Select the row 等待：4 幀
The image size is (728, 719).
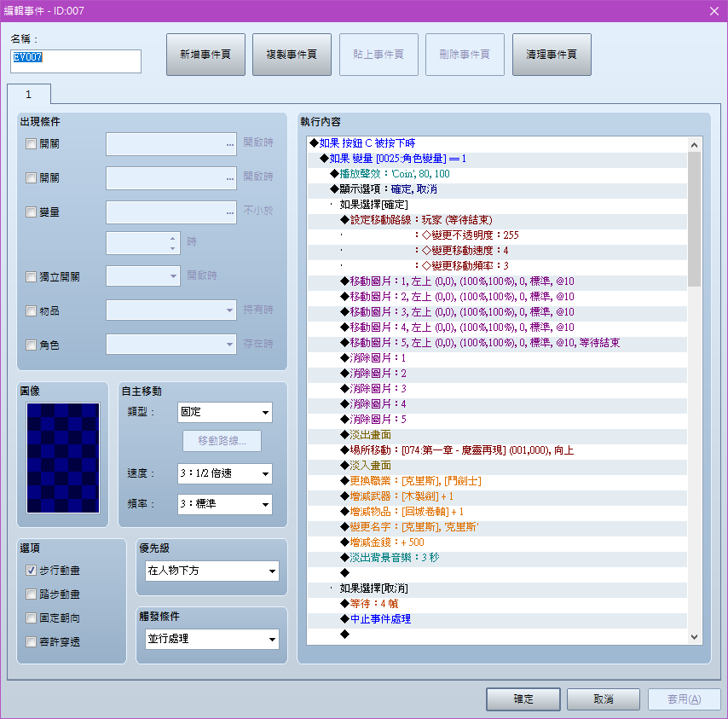[497, 603]
